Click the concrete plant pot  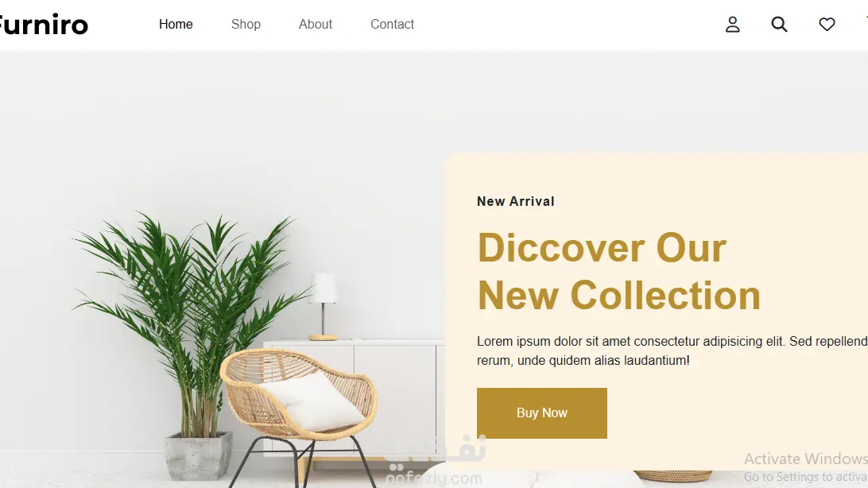click(198, 456)
